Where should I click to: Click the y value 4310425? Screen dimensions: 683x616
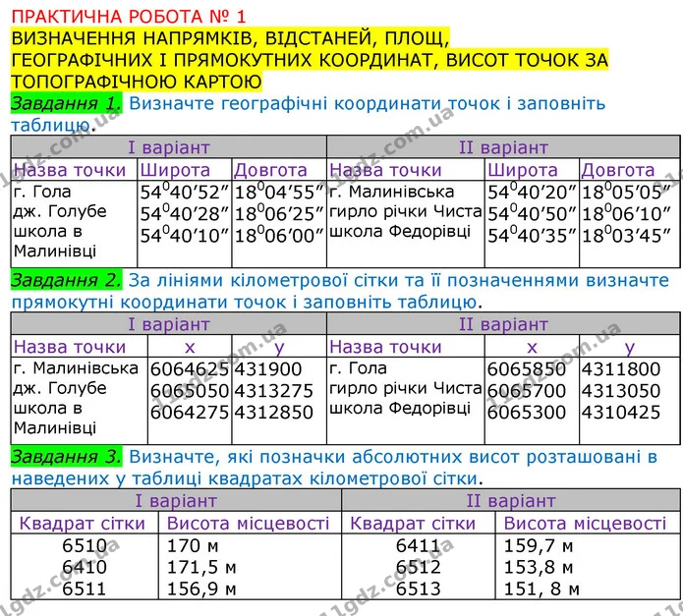pos(621,412)
